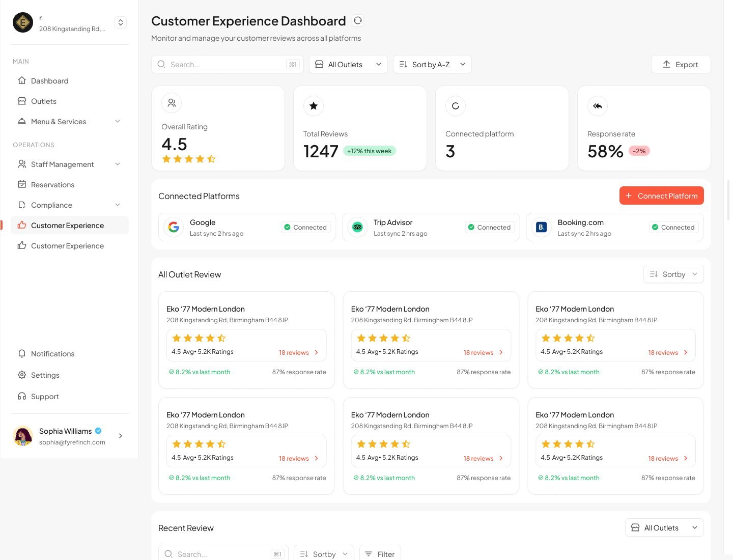
Task: Open the top All Outlets dropdown
Action: (x=348, y=64)
